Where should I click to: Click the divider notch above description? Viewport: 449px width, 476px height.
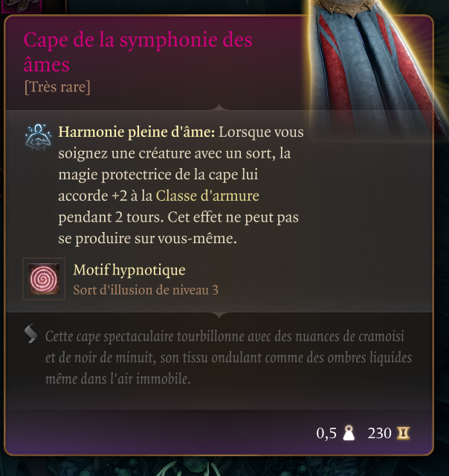tap(219, 315)
